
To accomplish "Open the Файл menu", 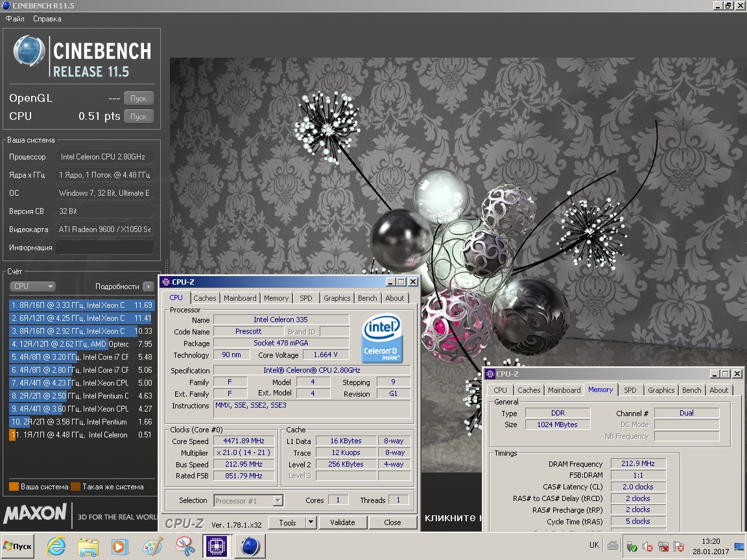I will click(x=16, y=19).
